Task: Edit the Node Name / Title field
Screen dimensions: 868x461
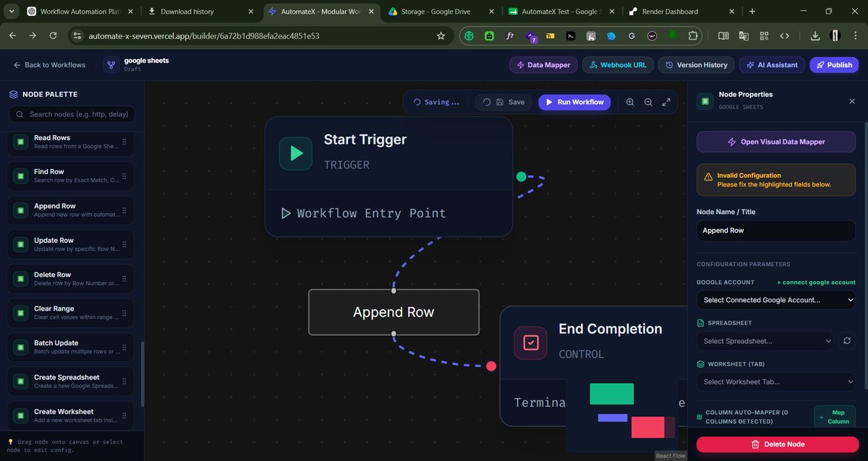Action: coord(776,231)
